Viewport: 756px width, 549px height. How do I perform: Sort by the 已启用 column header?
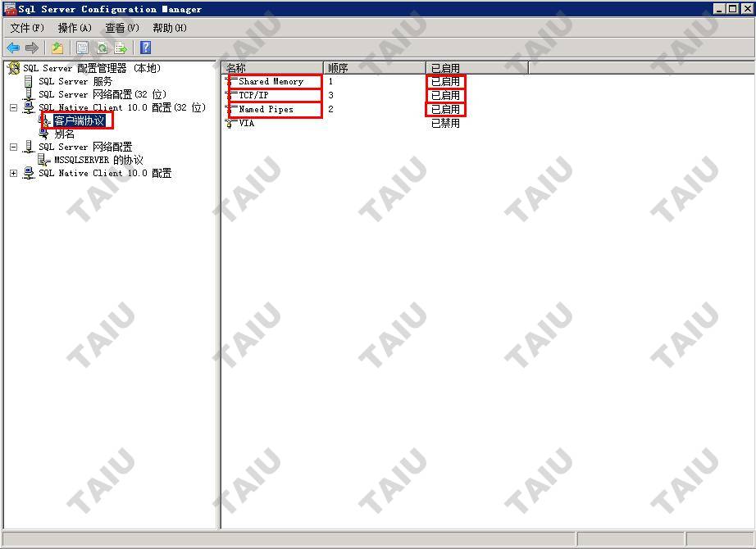click(477, 68)
